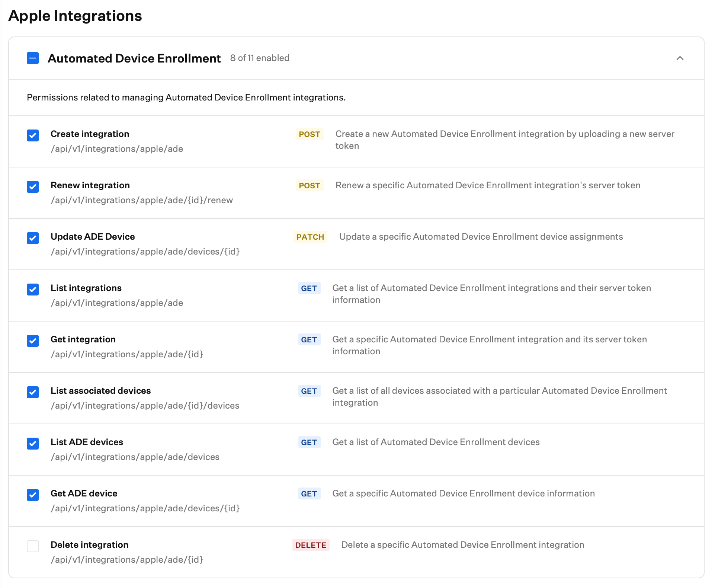
Task: Uncheck the Get ADE device permission
Action: [x=33, y=495]
